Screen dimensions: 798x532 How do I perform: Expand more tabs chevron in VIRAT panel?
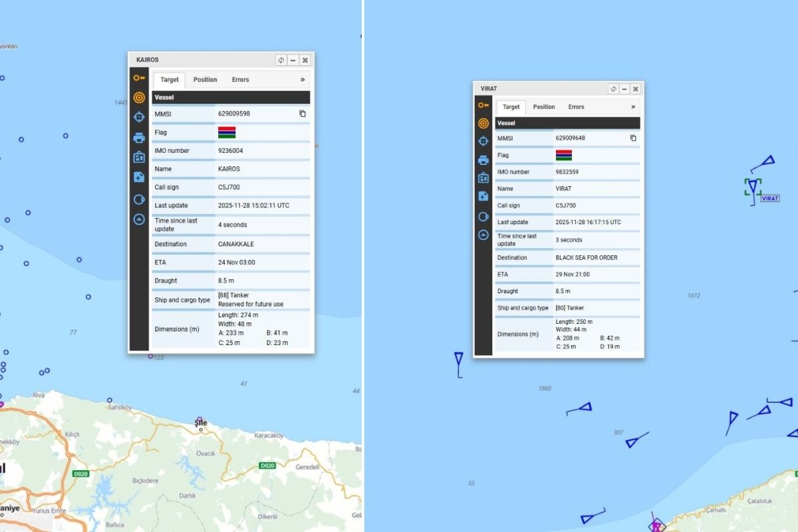pos(633,107)
